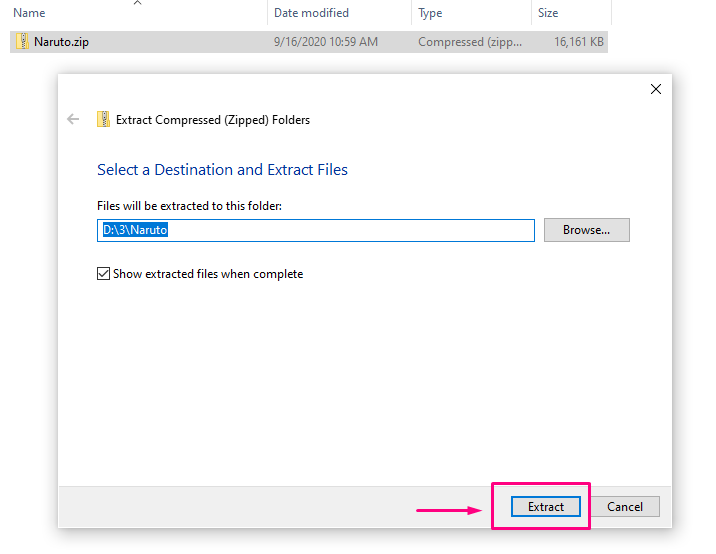Toggle the Show extracted files when complete checkbox
The width and height of the screenshot is (716, 554).
tap(104, 274)
